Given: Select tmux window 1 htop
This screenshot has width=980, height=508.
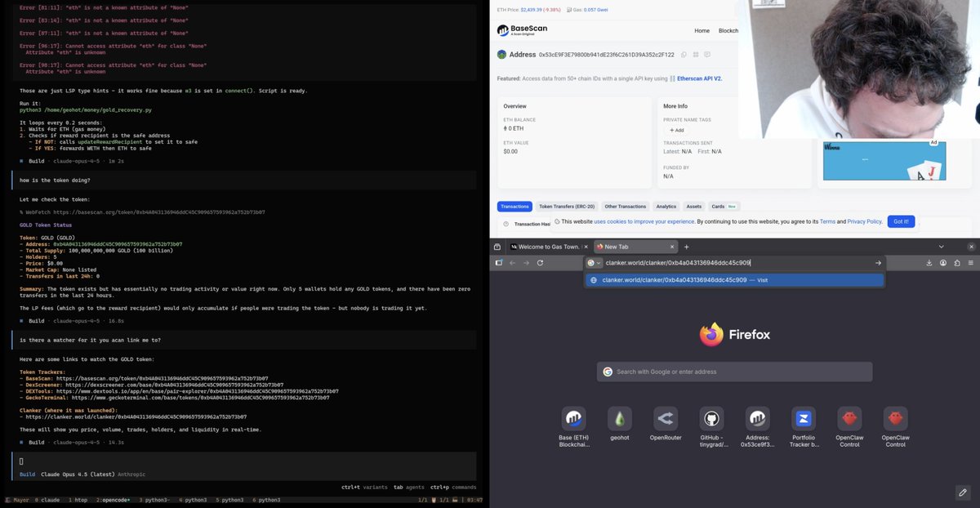Looking at the screenshot, I should click(78, 500).
